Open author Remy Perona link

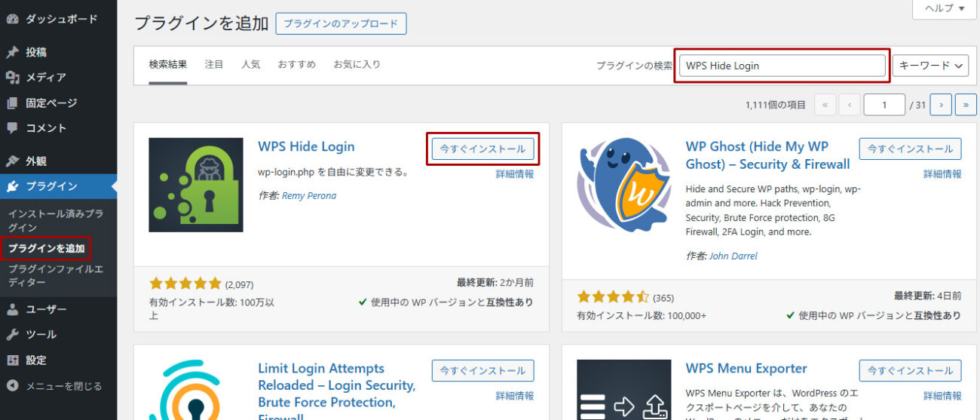click(309, 195)
